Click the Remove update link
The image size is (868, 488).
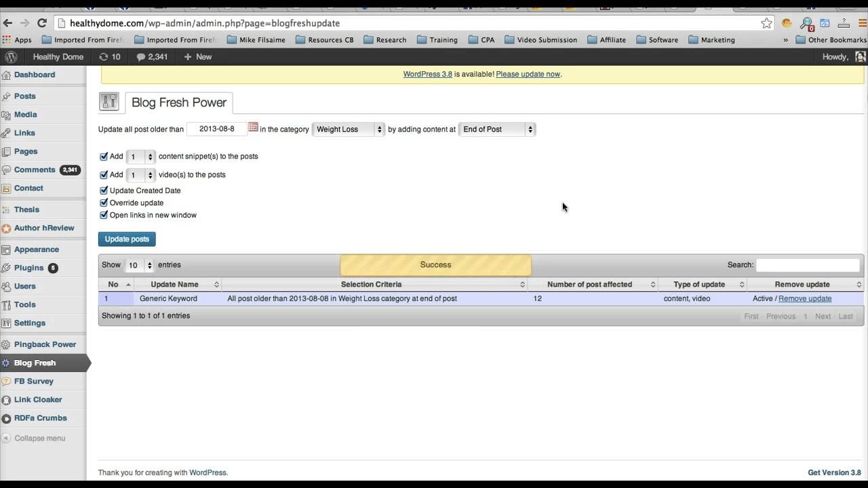coord(805,298)
